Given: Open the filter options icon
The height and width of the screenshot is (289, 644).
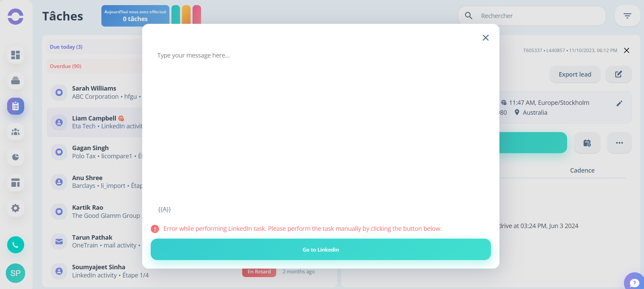Looking at the screenshot, I should [x=627, y=16].
